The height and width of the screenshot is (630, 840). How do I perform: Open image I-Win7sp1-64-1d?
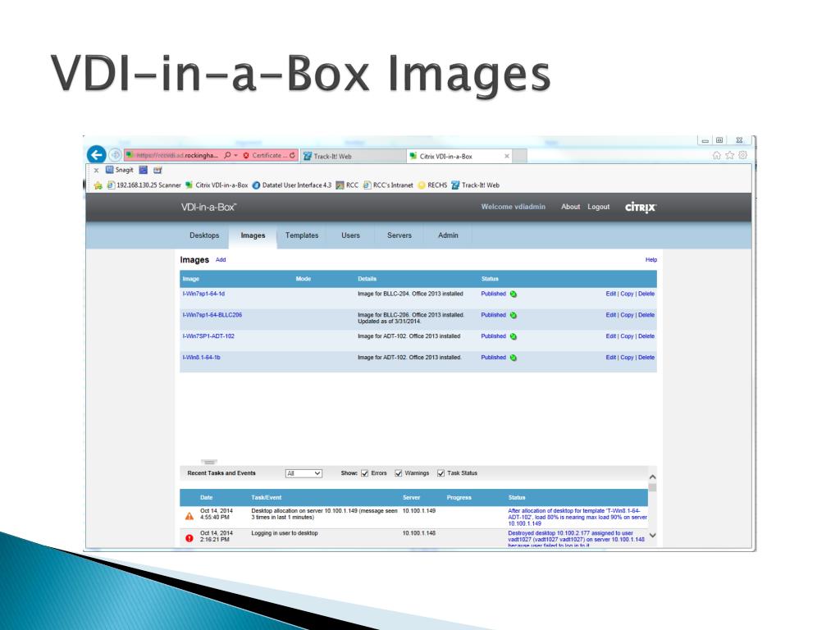[203, 294]
